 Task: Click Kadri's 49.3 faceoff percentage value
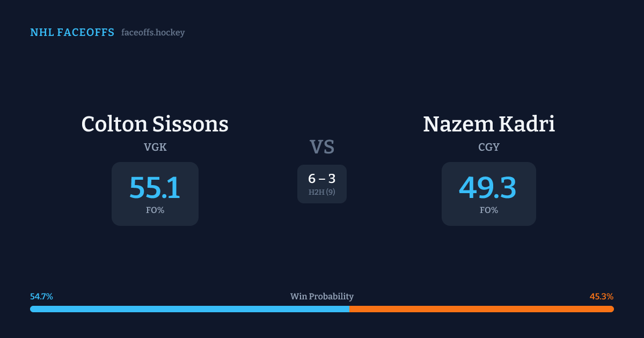pyautogui.click(x=488, y=188)
